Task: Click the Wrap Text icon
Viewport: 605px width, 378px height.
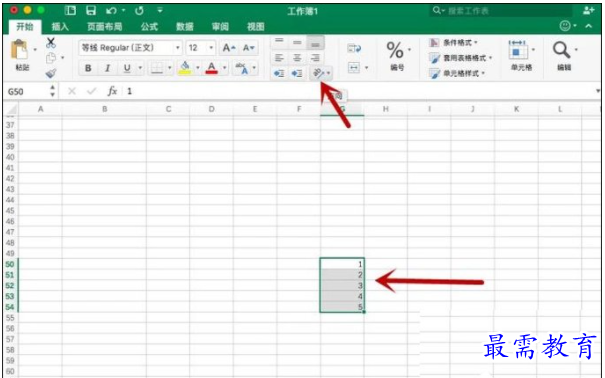Action: tap(354, 49)
